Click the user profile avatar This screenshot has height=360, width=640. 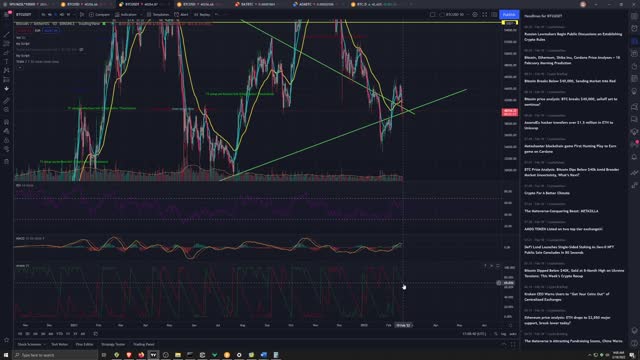[583, 4]
